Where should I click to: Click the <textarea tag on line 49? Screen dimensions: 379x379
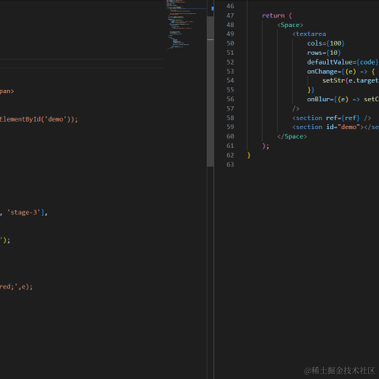[309, 34]
